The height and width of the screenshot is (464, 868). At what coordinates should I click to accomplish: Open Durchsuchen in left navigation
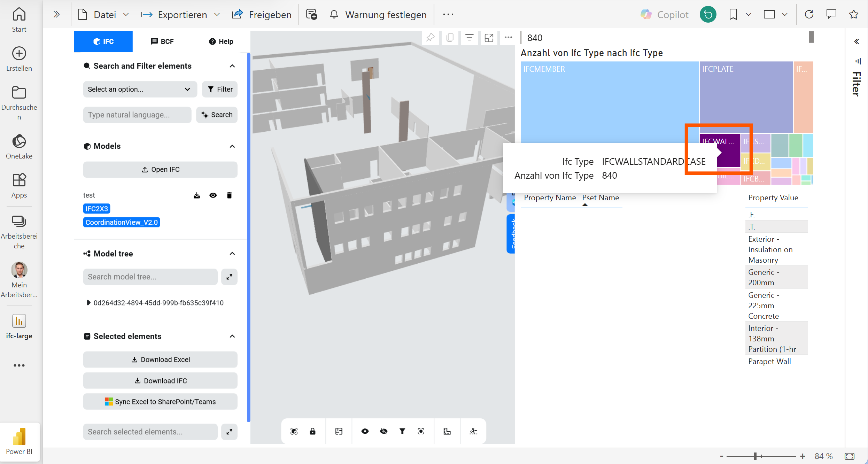click(x=19, y=103)
